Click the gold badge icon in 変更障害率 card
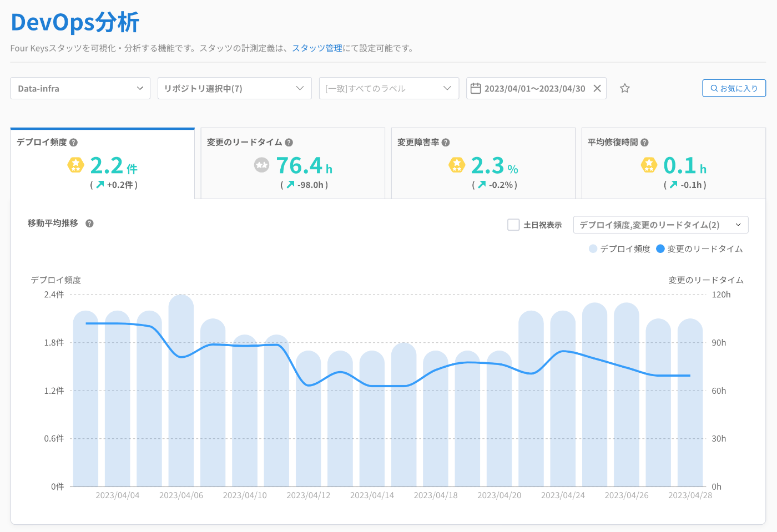The image size is (777, 532). (x=456, y=165)
